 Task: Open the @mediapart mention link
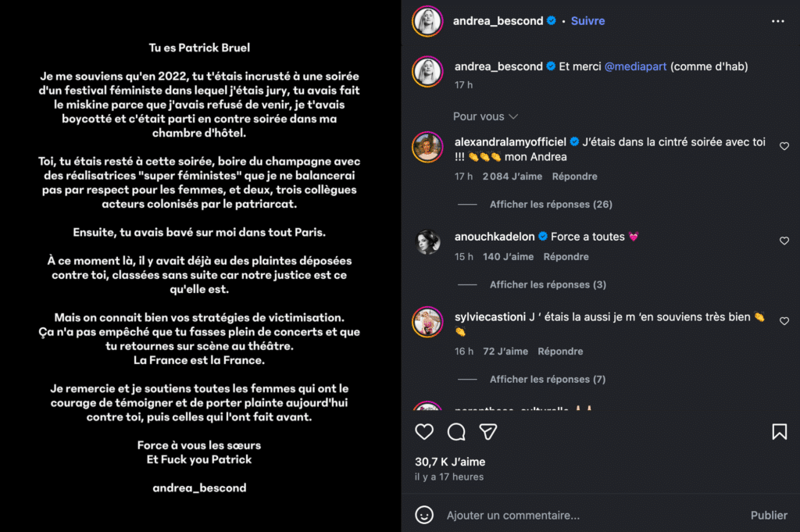click(635, 67)
